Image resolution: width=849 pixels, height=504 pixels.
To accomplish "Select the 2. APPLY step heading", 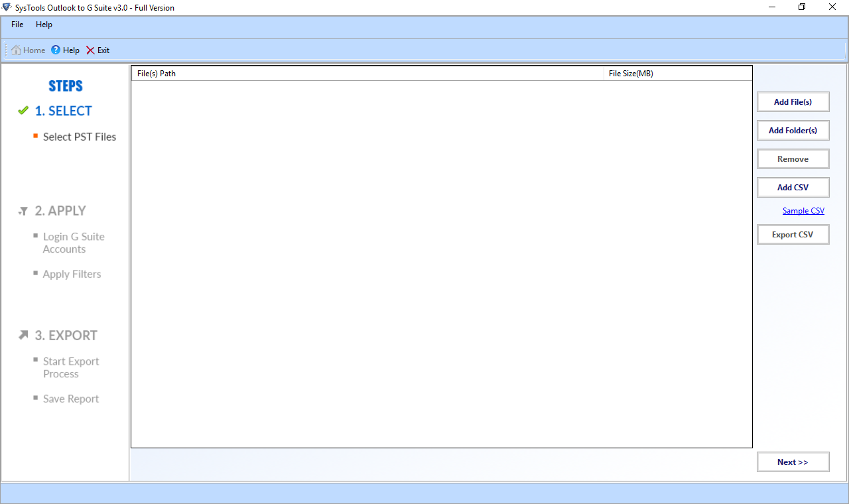I will coord(60,211).
